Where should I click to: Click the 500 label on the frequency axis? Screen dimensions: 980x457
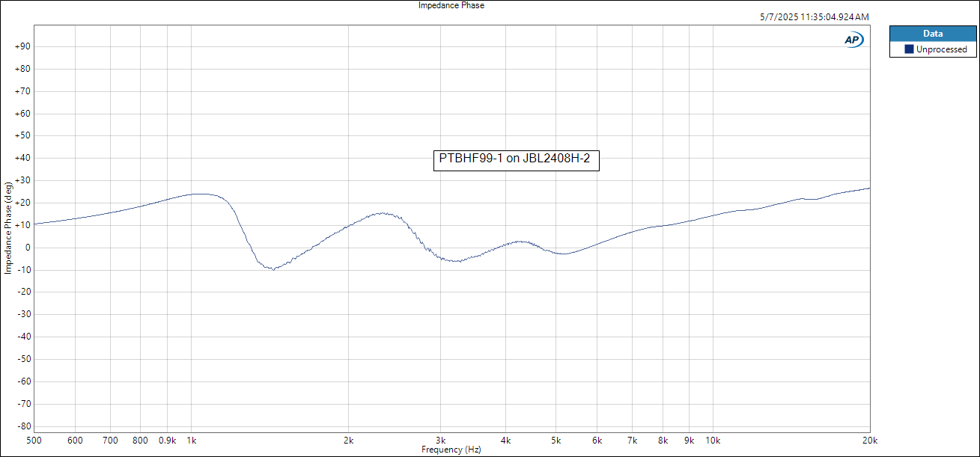[x=34, y=441]
